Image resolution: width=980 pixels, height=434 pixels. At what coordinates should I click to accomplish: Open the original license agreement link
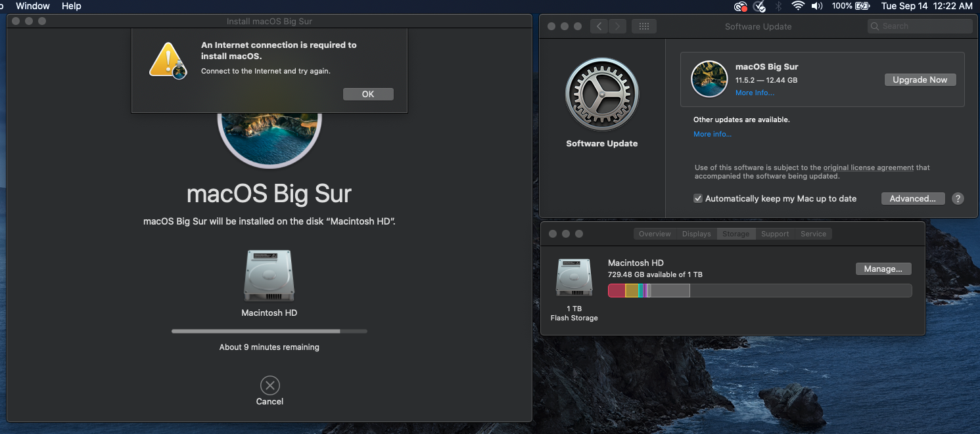(868, 167)
